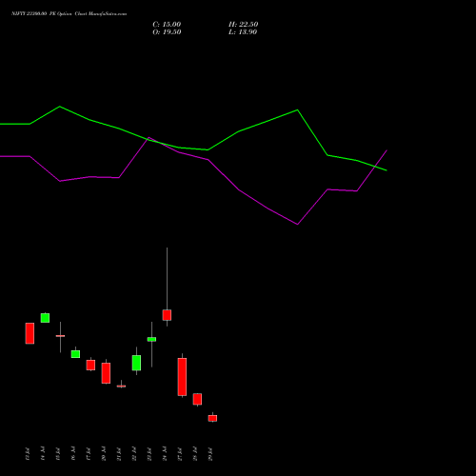
Task: Click the green candle above 16 Jul
Action: pos(75,354)
